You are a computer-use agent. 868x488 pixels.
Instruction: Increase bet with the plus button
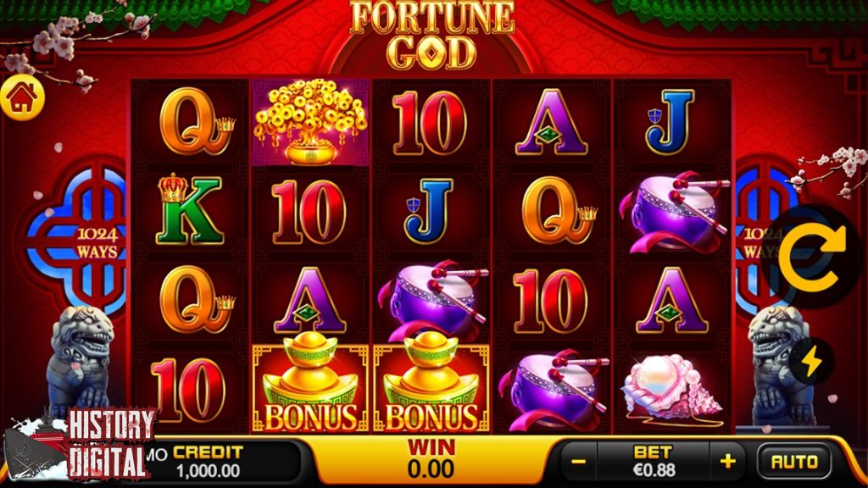(727, 461)
